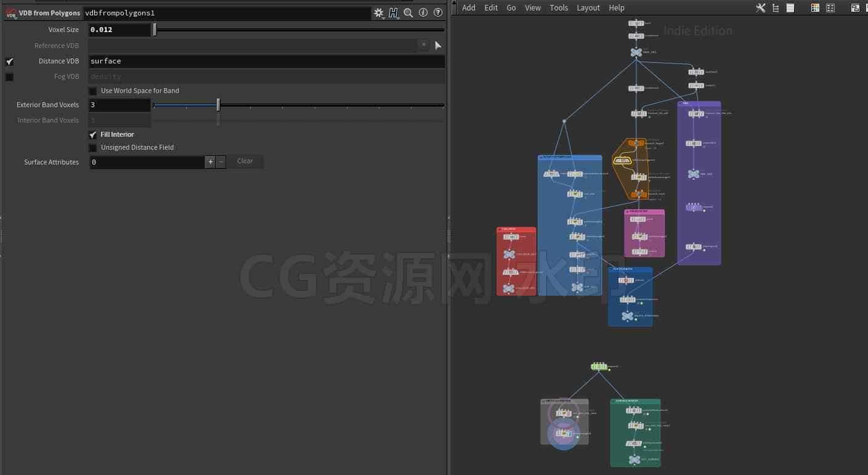
Task: Enable Use World Space for Band
Action: (93, 91)
